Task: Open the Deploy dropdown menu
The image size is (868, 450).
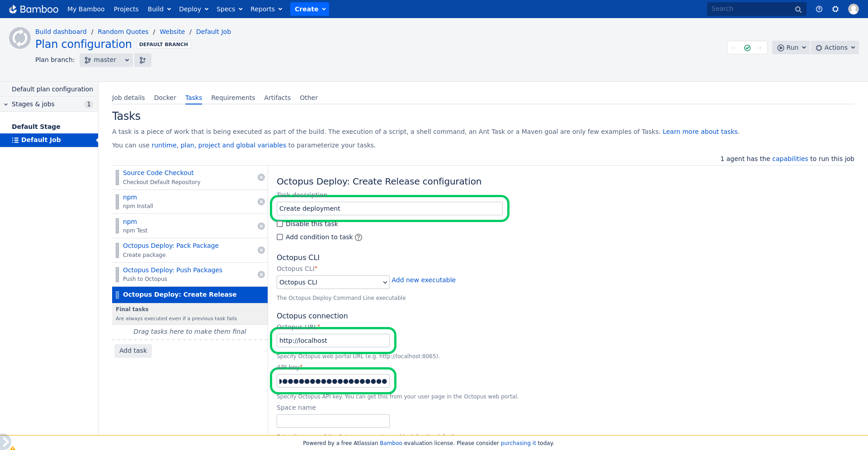Action: click(193, 9)
